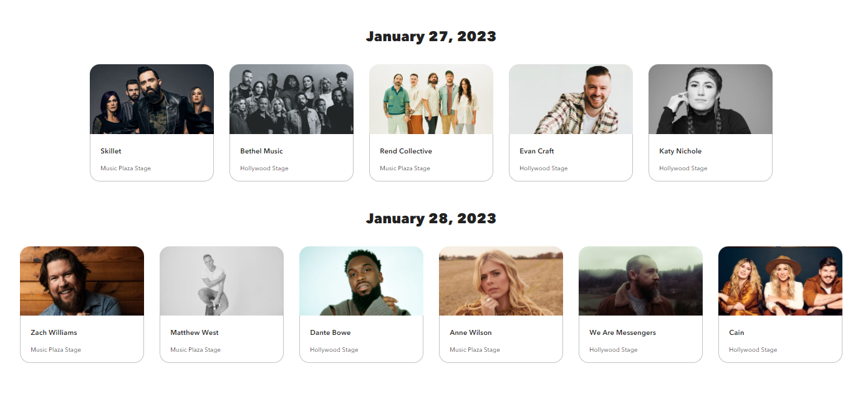Select the Cain trio photo
Viewport: 868px width, 396px height.
pos(780,281)
